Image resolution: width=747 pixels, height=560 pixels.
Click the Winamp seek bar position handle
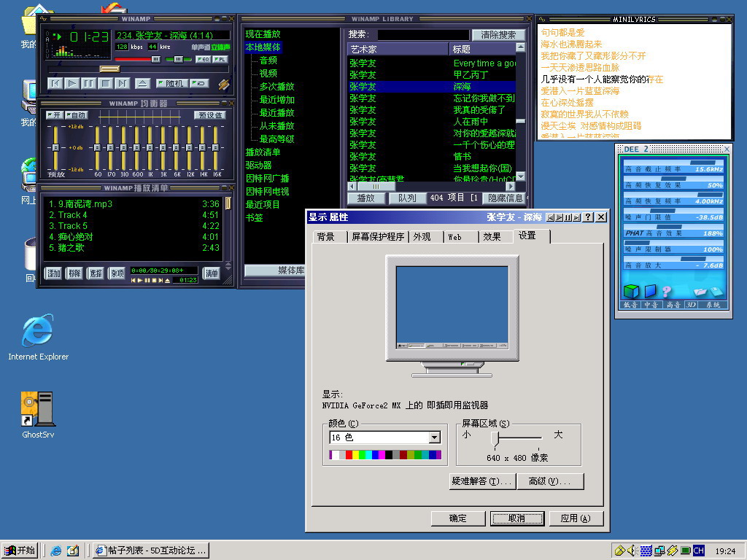(109, 69)
